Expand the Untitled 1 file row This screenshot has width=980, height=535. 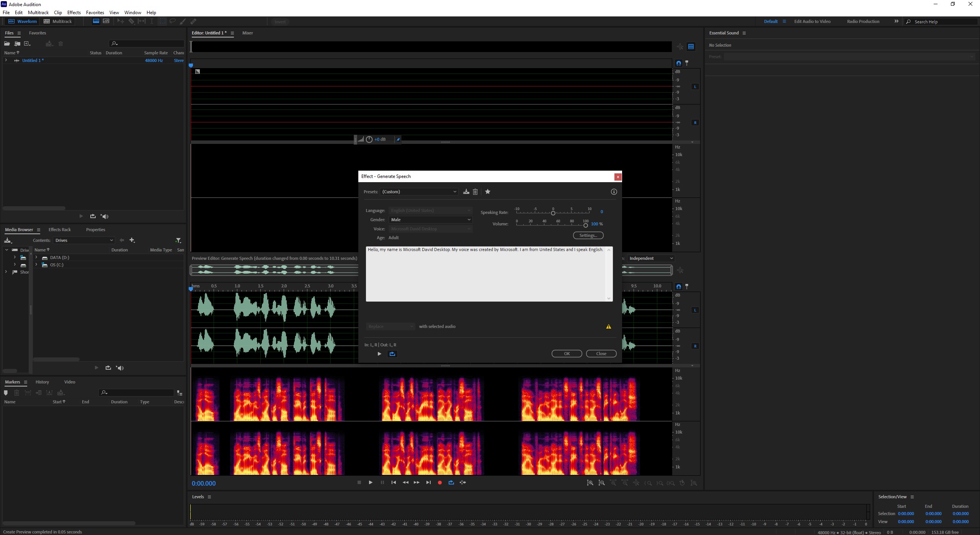pyautogui.click(x=6, y=60)
